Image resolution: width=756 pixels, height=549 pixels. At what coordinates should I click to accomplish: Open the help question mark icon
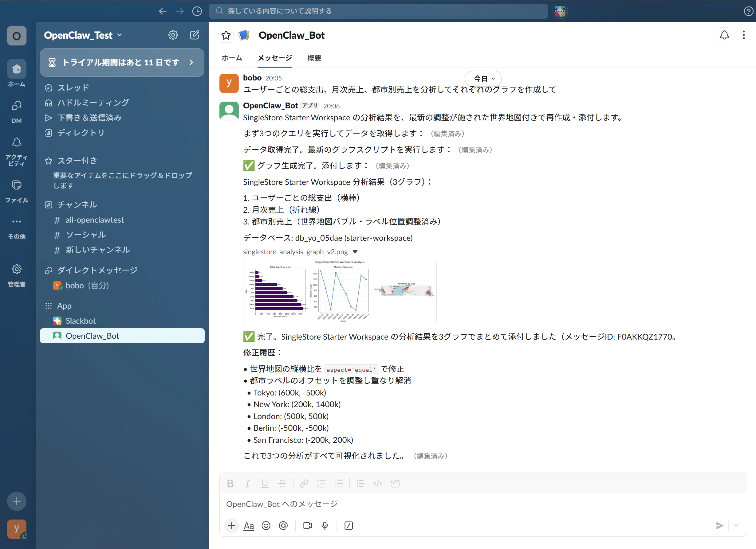[748, 11]
